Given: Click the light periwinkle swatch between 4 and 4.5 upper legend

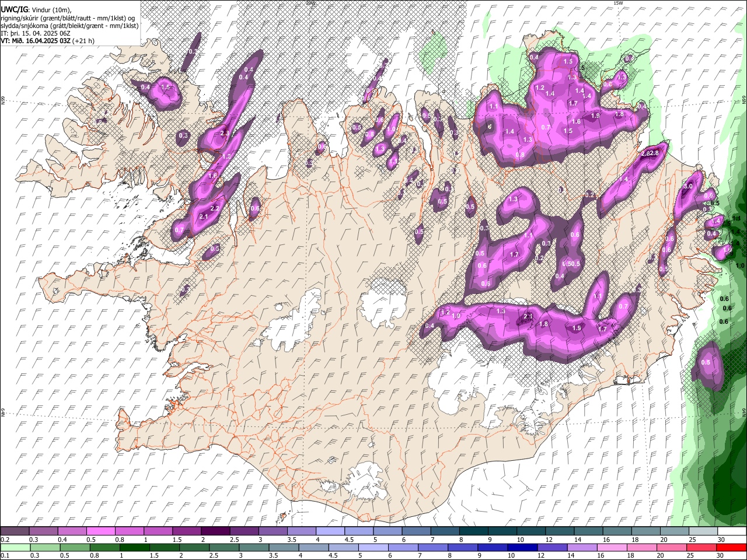Looking at the screenshot, I should coord(330,531).
